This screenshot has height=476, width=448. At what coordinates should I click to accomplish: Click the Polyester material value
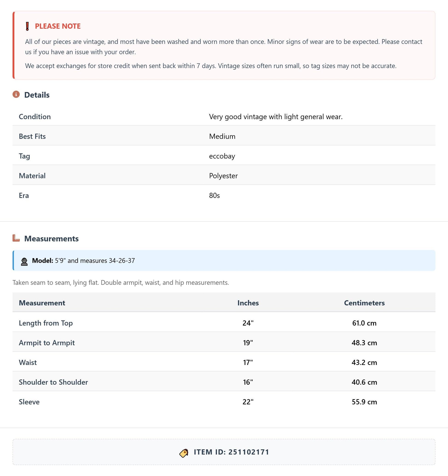coord(223,176)
